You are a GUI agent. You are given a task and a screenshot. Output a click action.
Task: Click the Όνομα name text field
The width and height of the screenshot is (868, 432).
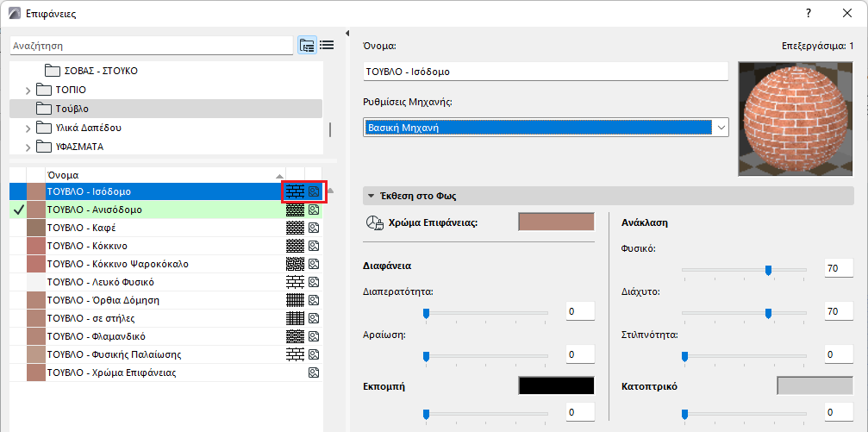click(546, 72)
